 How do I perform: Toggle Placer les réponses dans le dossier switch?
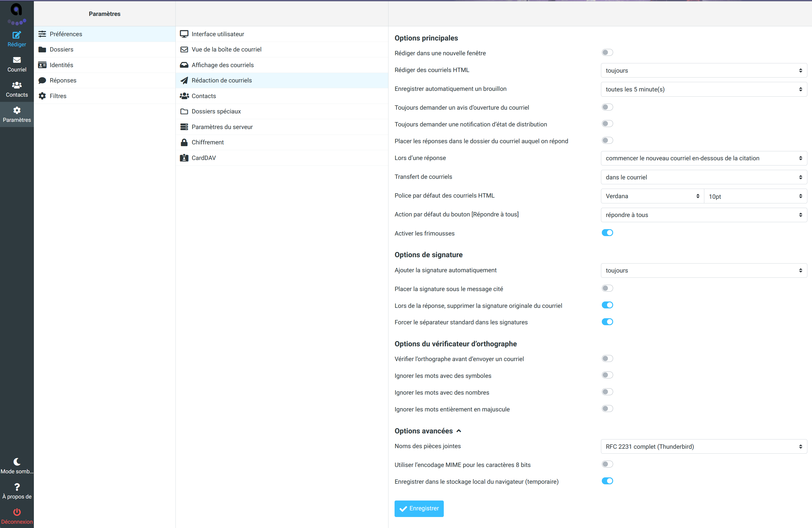[x=607, y=140]
